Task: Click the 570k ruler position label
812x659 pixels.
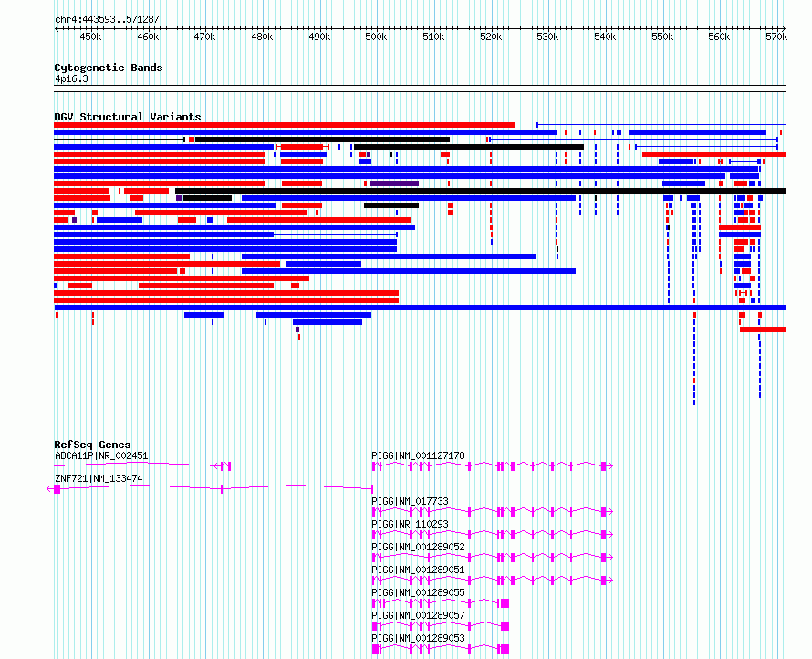Action: tap(776, 37)
